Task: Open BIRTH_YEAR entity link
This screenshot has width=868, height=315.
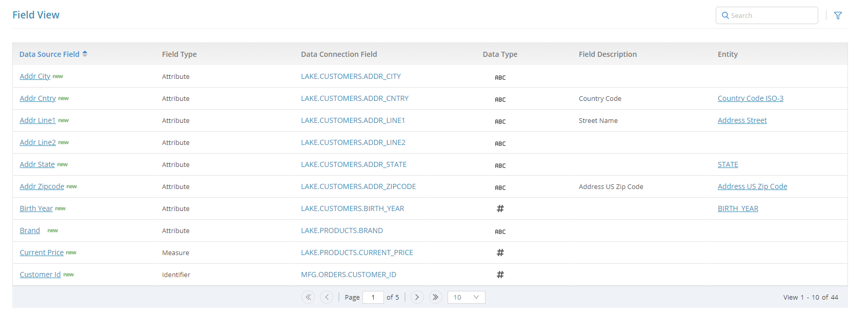Action: point(738,208)
